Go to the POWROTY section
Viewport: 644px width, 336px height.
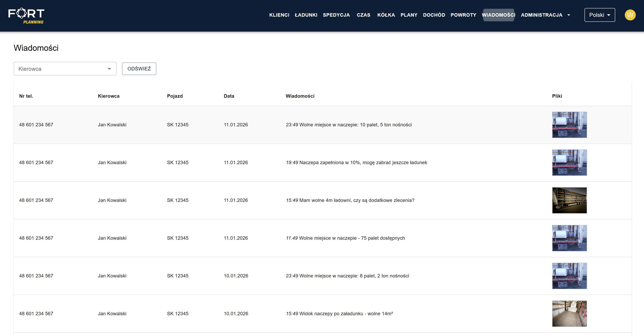pyautogui.click(x=463, y=15)
